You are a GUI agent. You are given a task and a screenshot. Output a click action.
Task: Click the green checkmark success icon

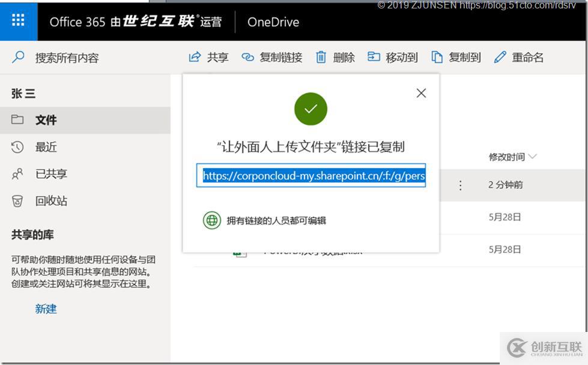[x=311, y=109]
